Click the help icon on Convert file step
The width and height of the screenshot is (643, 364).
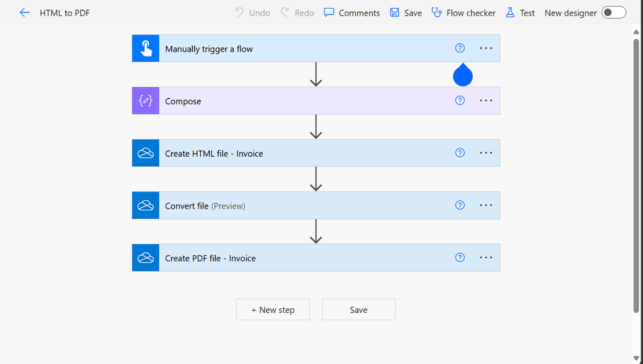tap(460, 205)
